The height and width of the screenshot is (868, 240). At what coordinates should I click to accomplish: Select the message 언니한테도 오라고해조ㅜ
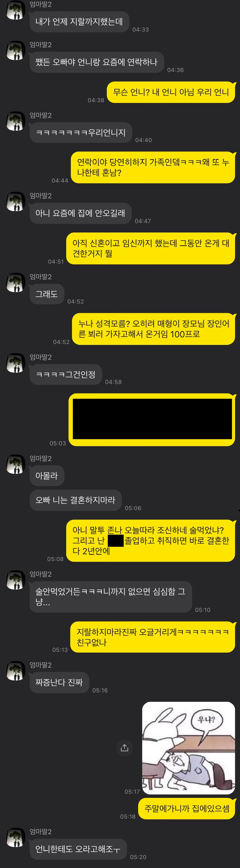(78, 849)
